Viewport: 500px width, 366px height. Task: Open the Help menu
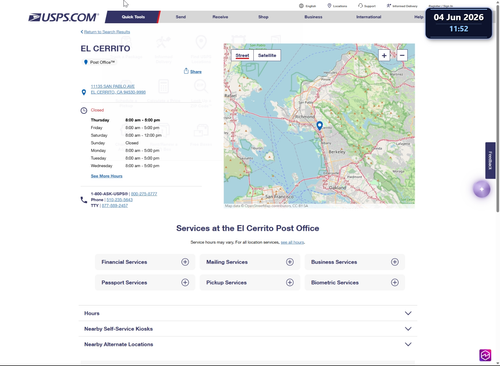(x=419, y=17)
